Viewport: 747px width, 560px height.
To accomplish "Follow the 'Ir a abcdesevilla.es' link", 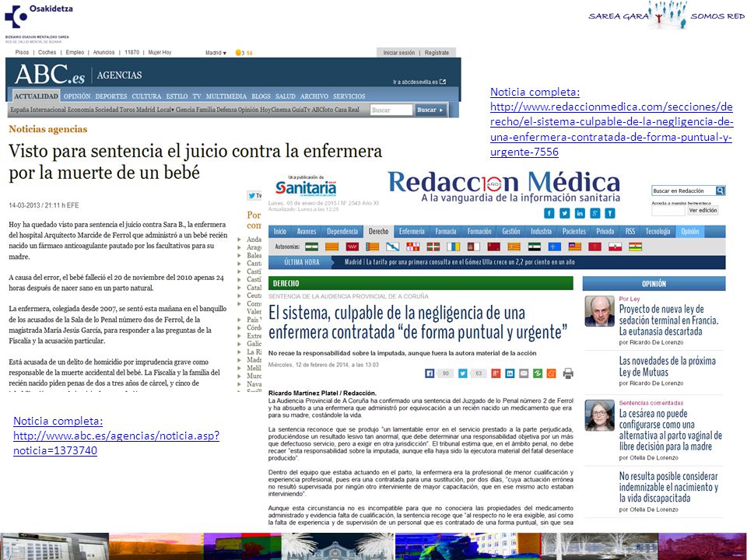I will coord(419,82).
